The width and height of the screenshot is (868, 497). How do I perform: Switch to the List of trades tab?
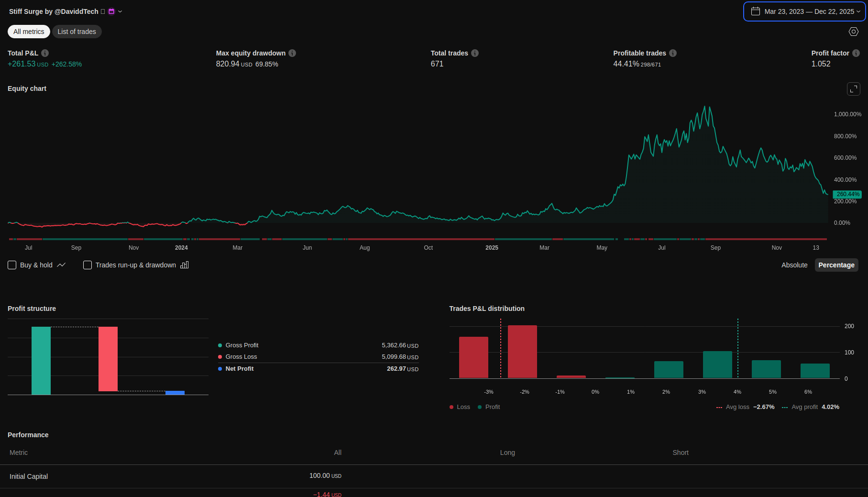pos(77,32)
